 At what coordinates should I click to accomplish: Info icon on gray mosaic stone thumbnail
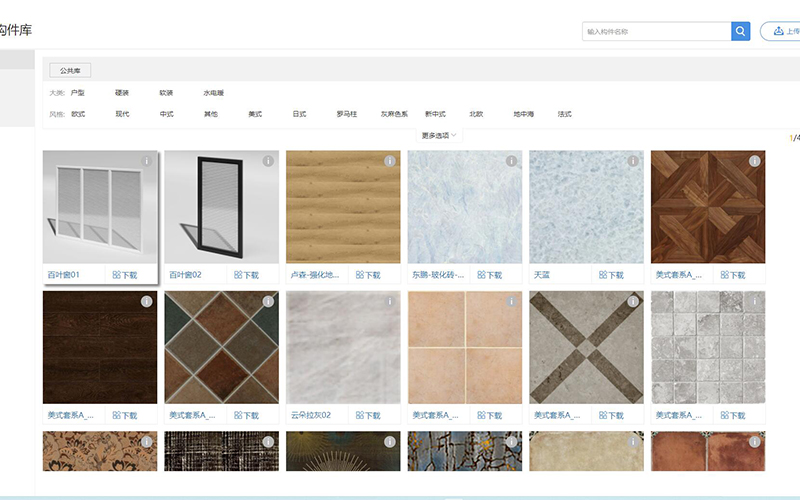click(755, 302)
